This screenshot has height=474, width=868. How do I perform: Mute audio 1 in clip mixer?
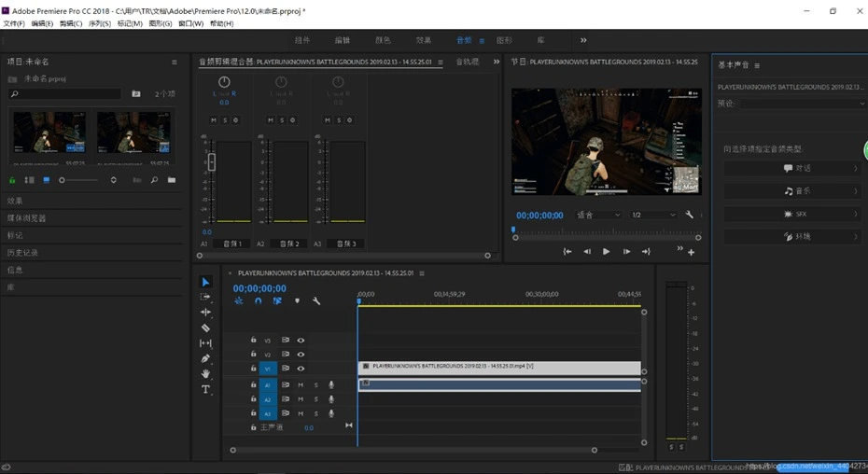point(214,120)
